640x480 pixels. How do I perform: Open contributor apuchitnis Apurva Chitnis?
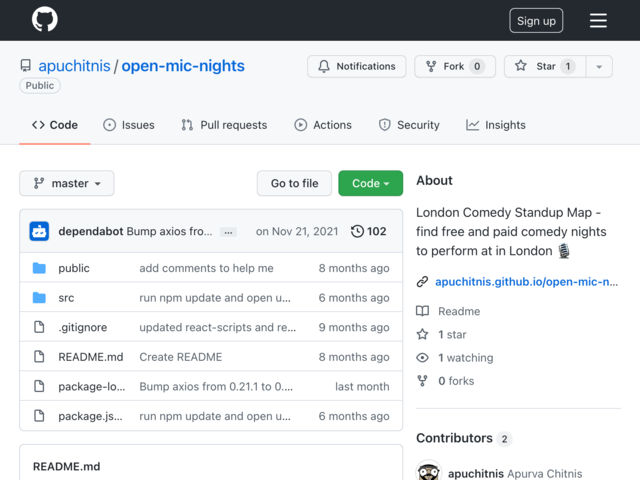pyautogui.click(x=515, y=473)
